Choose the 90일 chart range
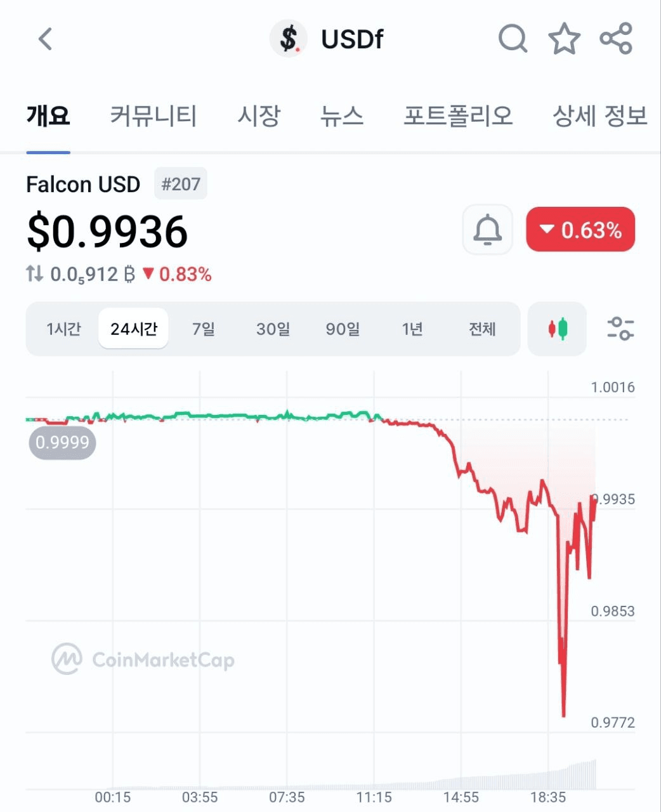 coord(343,329)
